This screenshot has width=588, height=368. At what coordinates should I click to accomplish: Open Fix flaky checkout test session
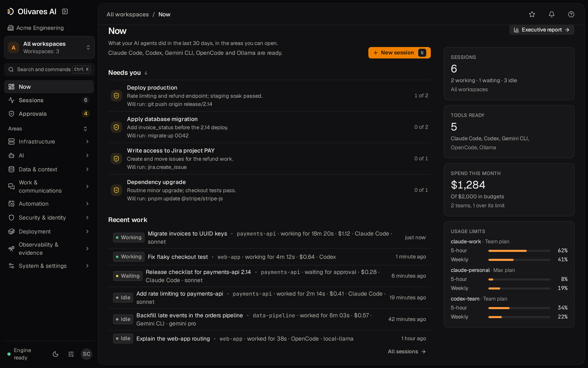click(269, 257)
